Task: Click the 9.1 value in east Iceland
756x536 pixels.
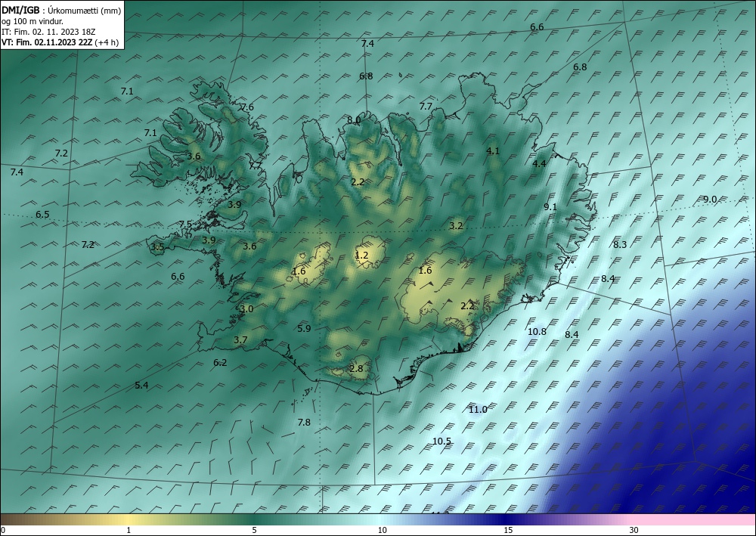Action: [550, 207]
